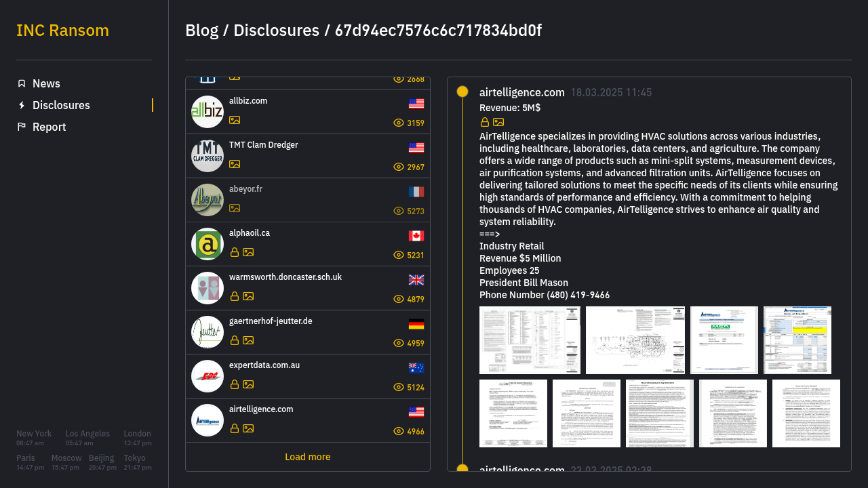Screen dimensions: 868x488
Task: Click the eye icon beside 4879 views
Action: [x=399, y=299]
